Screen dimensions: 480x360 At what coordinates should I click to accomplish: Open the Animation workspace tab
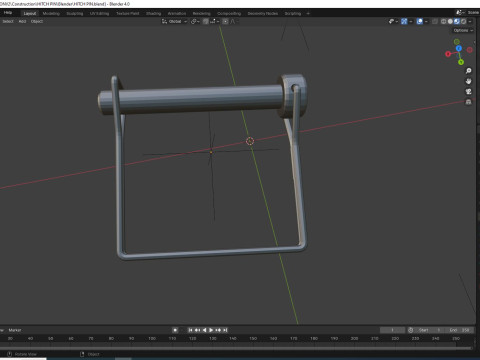(177, 13)
